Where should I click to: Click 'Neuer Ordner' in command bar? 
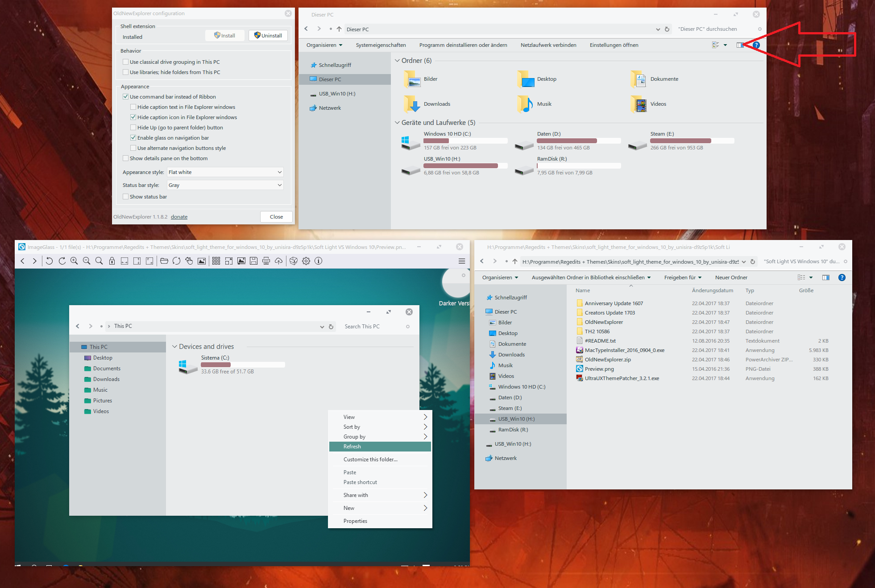tap(731, 277)
